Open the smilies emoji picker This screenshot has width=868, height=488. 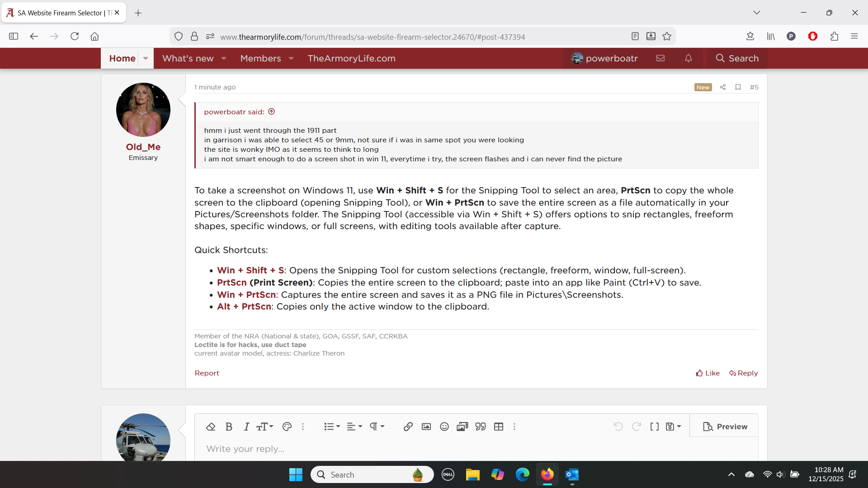(444, 427)
